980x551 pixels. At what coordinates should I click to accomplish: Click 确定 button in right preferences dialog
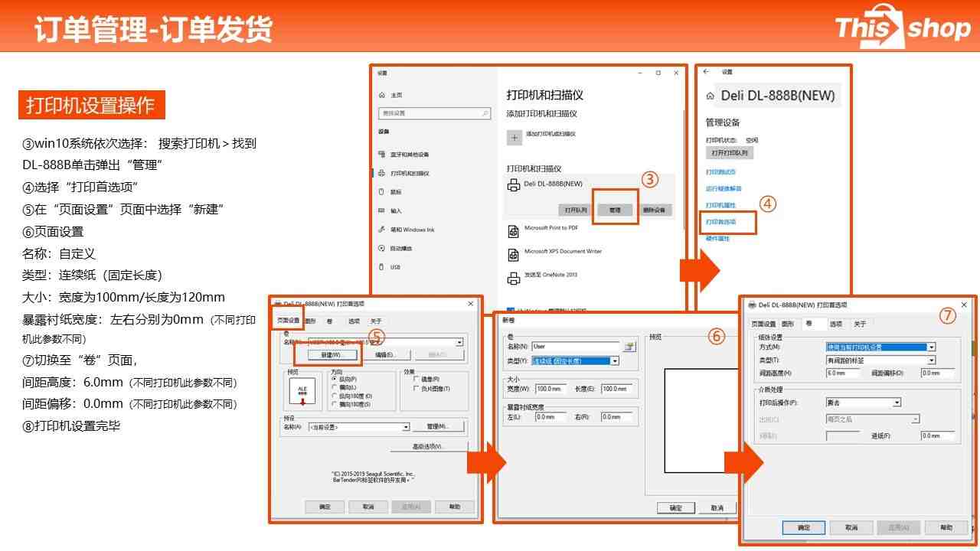(x=804, y=528)
